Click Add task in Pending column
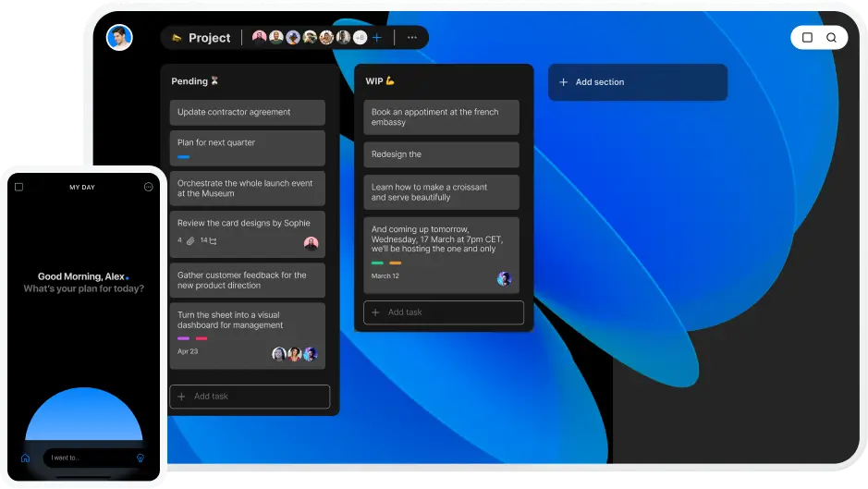The height and width of the screenshot is (489, 868). click(x=250, y=397)
